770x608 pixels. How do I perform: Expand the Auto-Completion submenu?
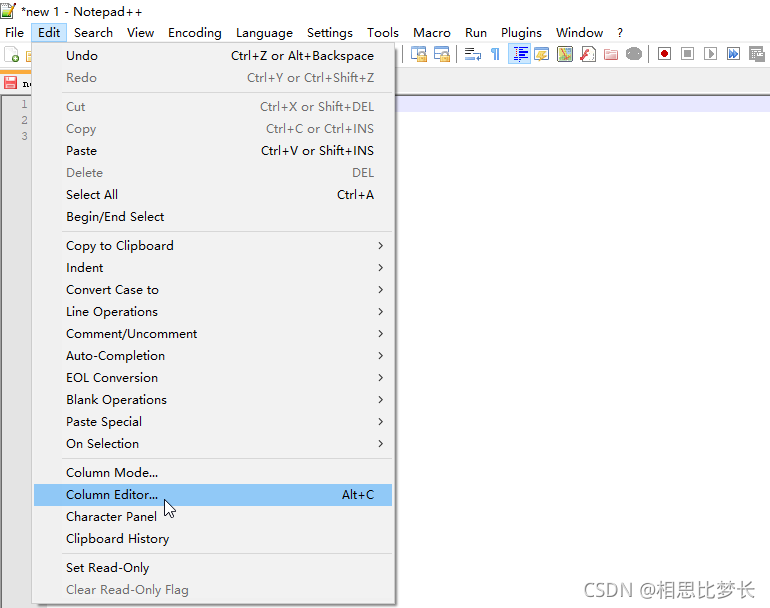click(213, 356)
